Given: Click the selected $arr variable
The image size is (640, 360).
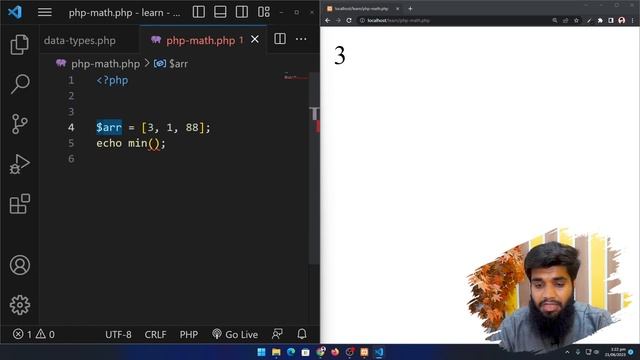Looking at the screenshot, I should click(x=109, y=127).
